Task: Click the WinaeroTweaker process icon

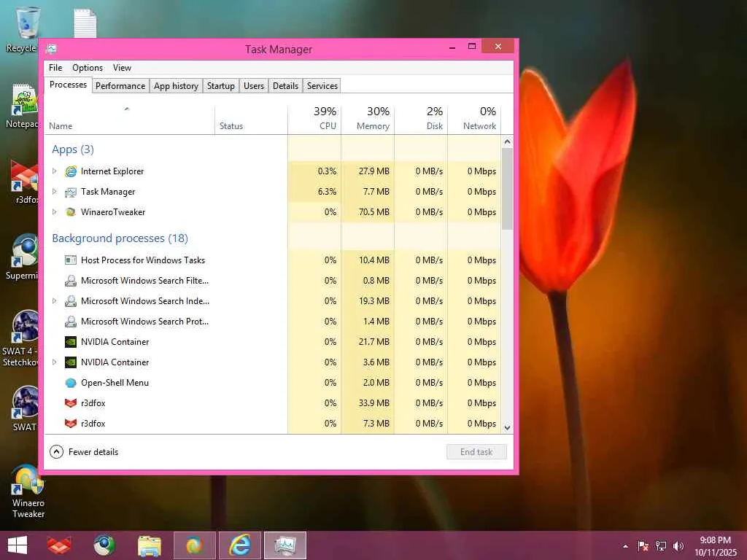Action: point(71,212)
